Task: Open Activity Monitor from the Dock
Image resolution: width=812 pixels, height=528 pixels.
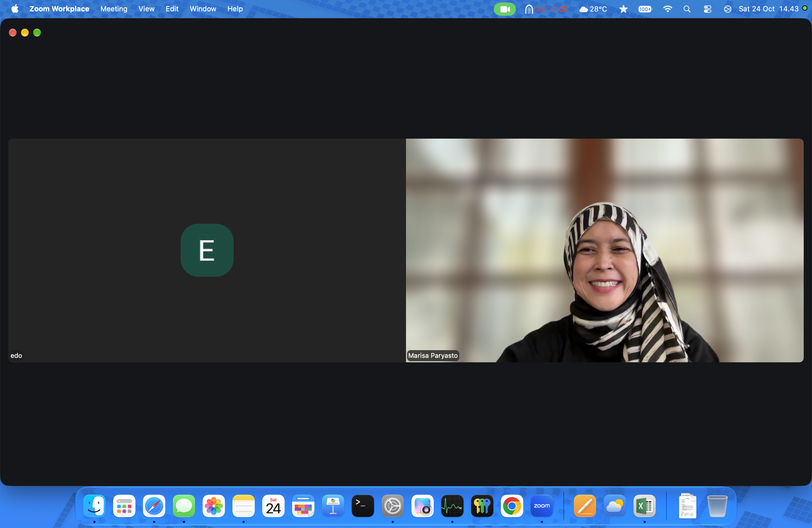Action: click(452, 505)
